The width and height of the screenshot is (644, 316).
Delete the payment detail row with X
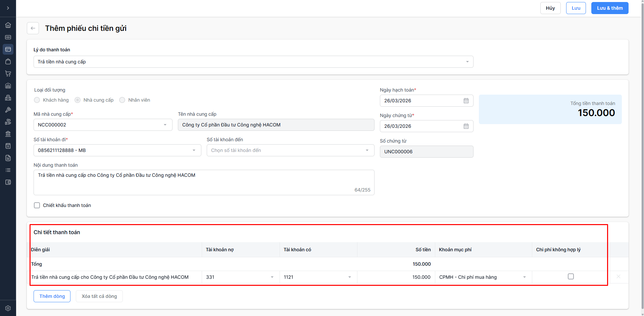click(618, 277)
